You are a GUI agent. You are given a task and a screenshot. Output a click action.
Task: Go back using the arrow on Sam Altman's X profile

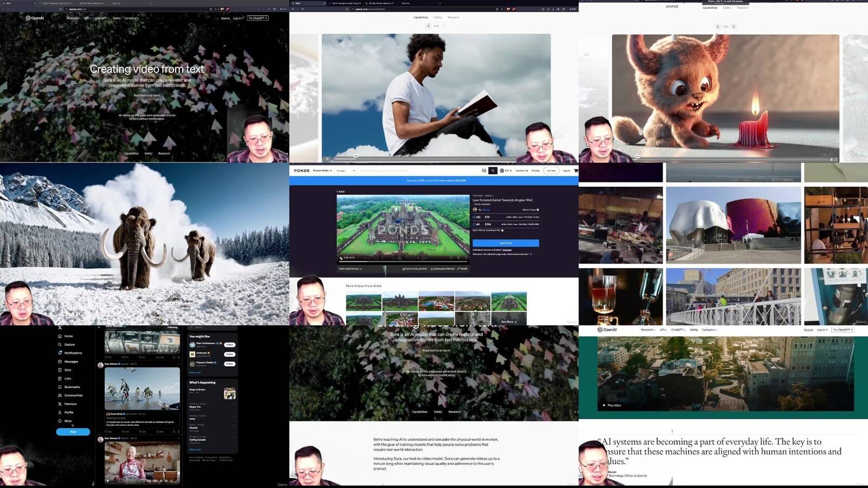coord(99,327)
